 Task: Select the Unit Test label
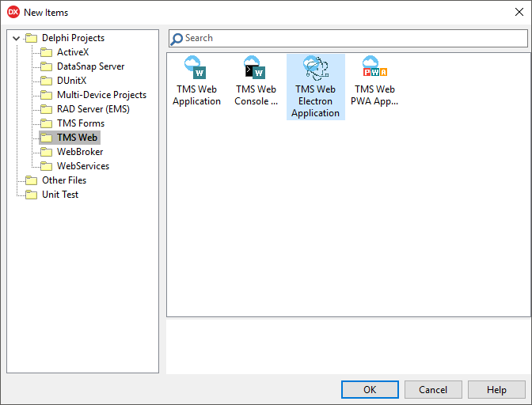[60, 195]
